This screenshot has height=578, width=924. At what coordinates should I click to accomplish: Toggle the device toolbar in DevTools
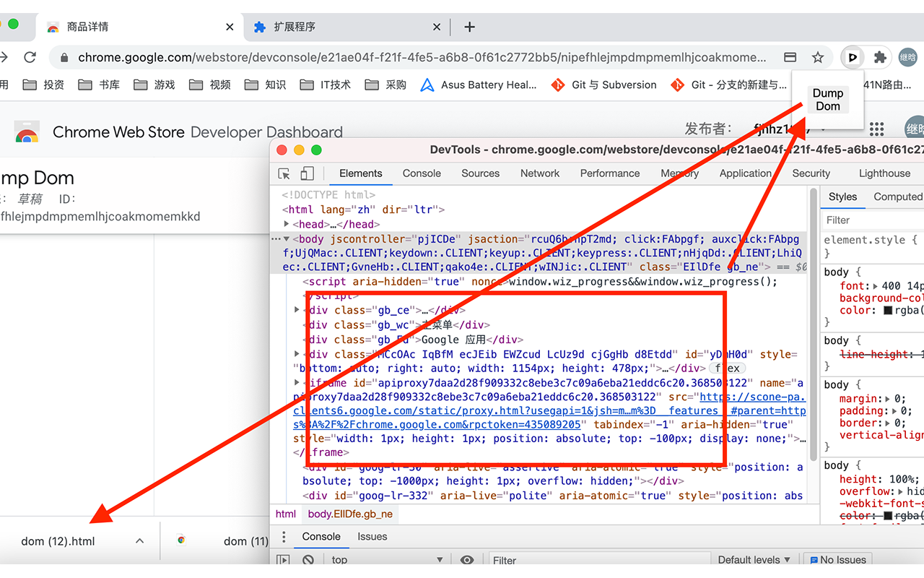pos(307,173)
